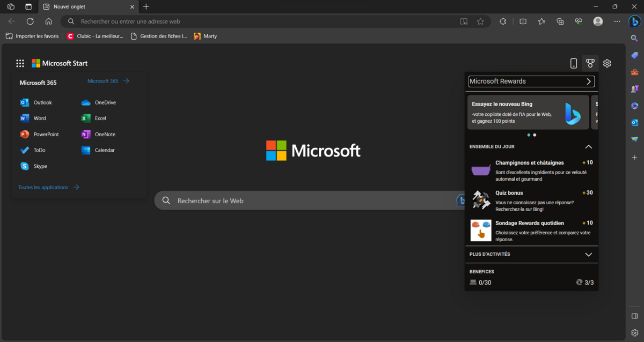644x342 pixels.
Task: Open Microsoft Rewards header button
Action: (531, 81)
